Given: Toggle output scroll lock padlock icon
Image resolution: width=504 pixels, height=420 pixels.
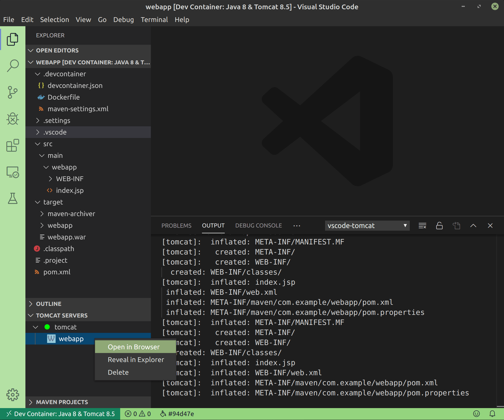Looking at the screenshot, I should (x=439, y=226).
